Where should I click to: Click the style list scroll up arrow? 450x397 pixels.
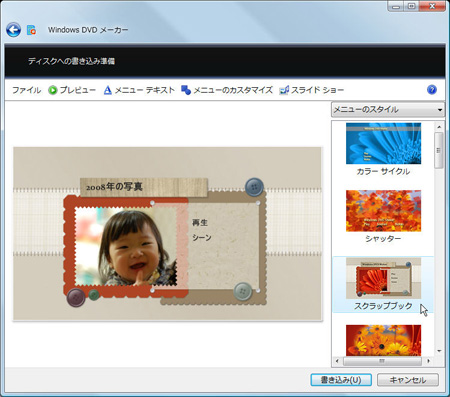[439, 127]
